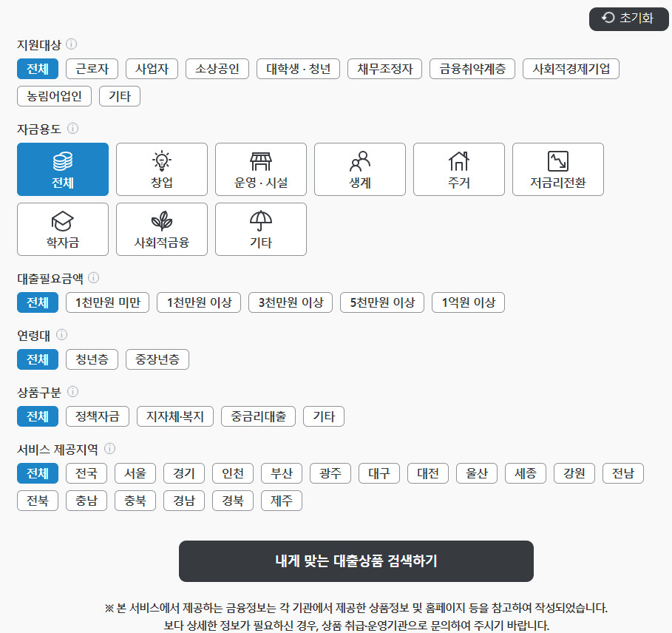Select 경북 region
672x633 pixels.
(x=233, y=501)
